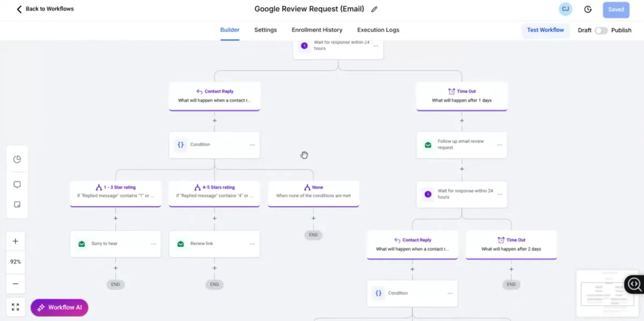
Task: Click the sticky note icon
Action: [17, 205]
